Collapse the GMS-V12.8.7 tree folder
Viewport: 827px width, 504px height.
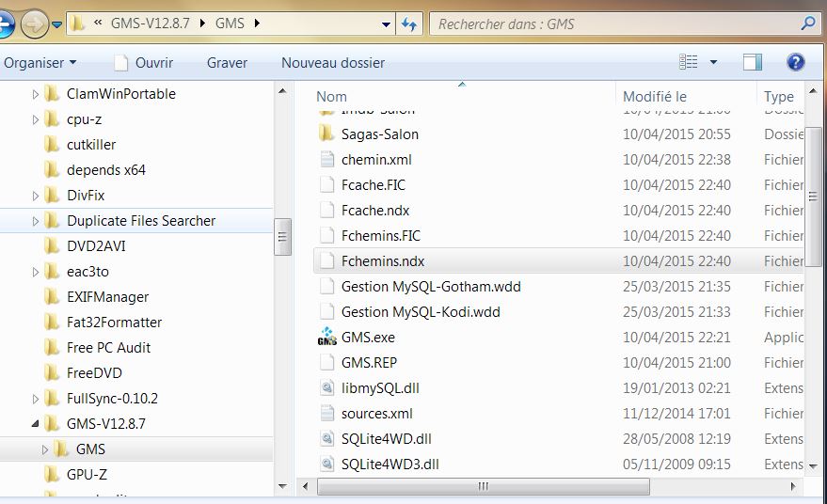(x=36, y=424)
